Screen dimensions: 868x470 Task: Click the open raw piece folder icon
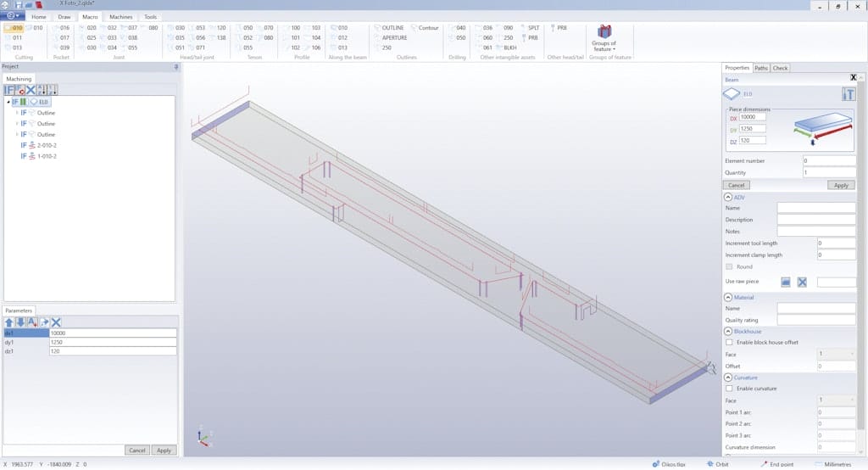point(786,282)
